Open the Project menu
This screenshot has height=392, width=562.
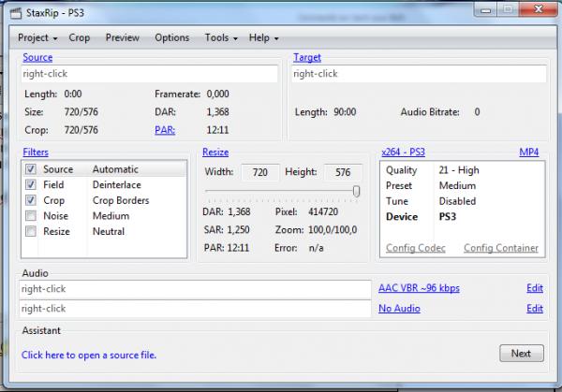[37, 37]
